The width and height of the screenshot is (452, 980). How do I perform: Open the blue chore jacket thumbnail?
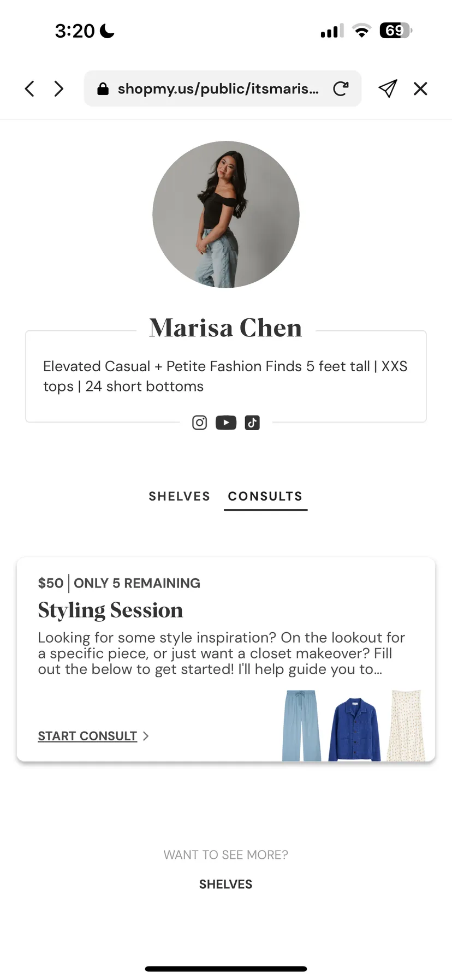(x=354, y=729)
